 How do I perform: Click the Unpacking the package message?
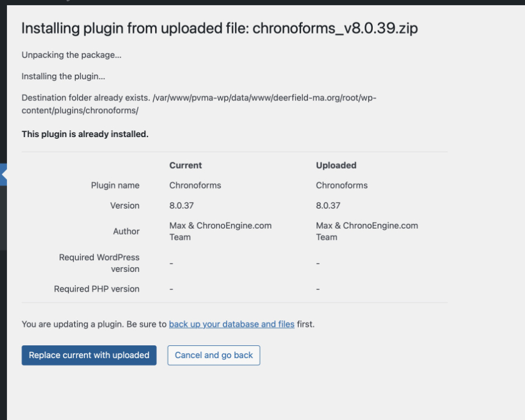(x=72, y=55)
